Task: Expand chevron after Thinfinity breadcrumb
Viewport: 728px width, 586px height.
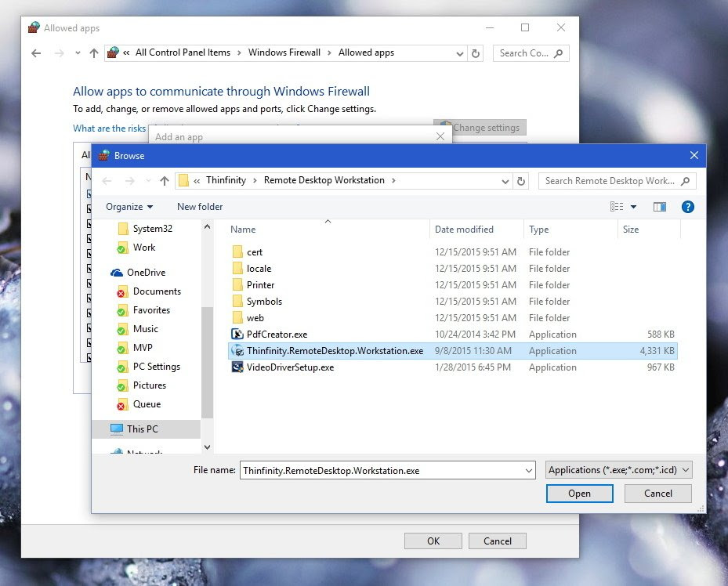Action: [255, 180]
